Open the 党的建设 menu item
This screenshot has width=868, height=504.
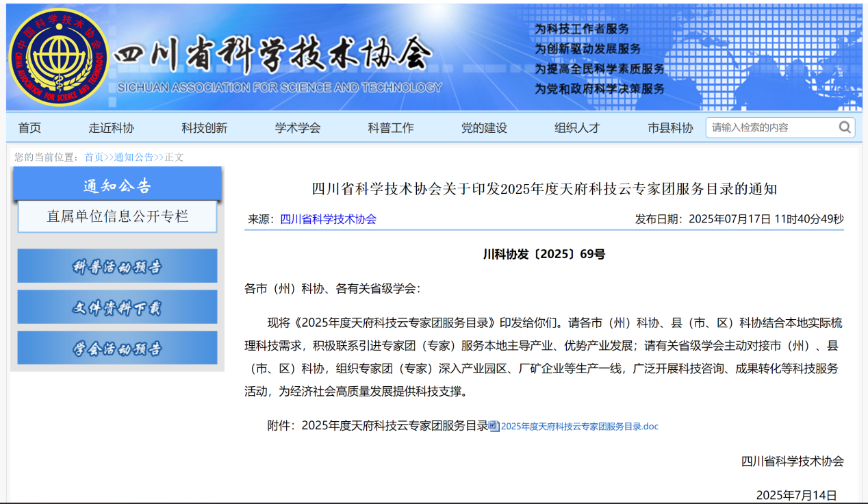pyautogui.click(x=484, y=128)
